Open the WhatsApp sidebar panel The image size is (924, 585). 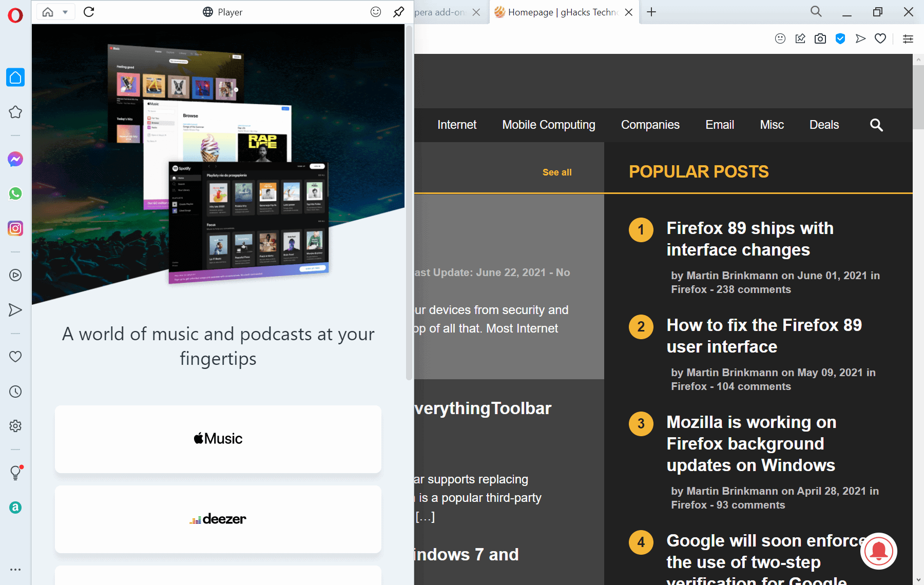click(15, 194)
